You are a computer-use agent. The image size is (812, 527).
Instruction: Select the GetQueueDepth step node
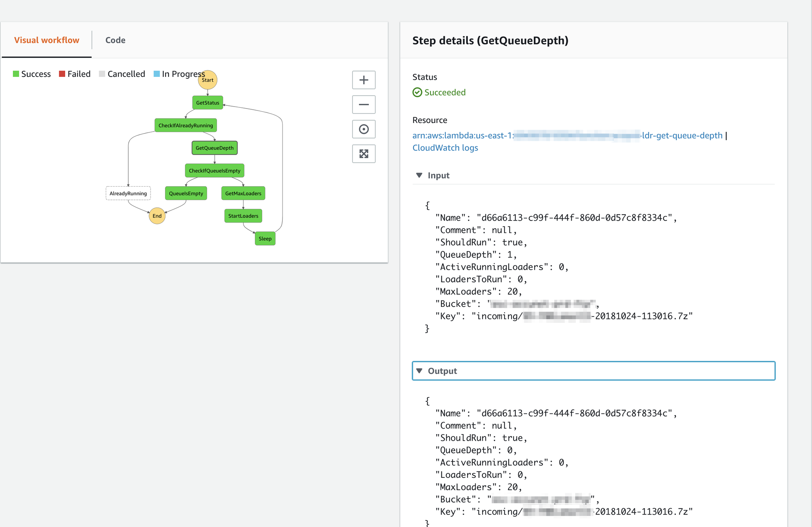(x=215, y=148)
